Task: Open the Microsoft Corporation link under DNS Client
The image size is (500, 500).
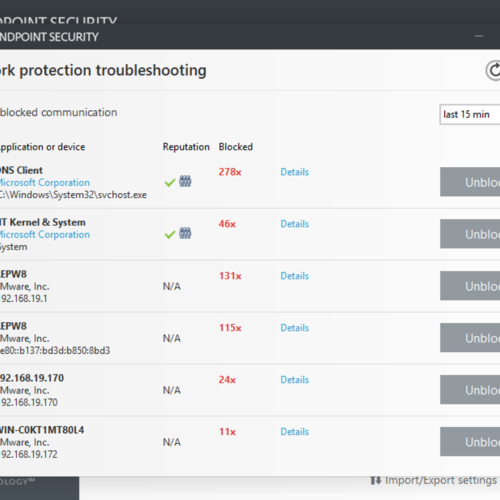Action: point(45,183)
